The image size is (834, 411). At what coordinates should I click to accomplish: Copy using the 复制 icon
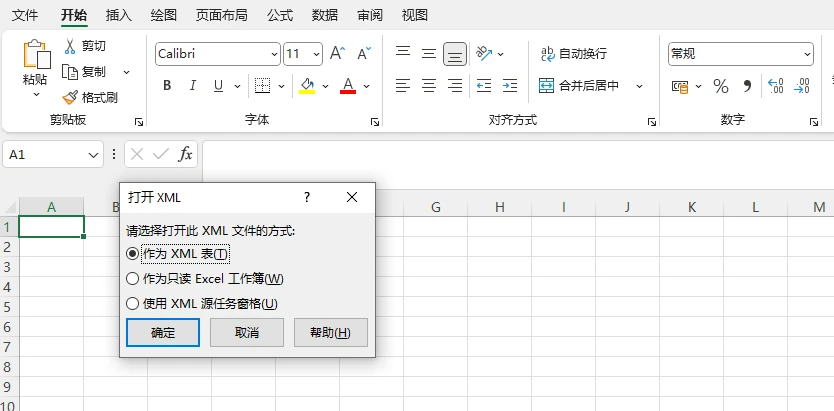click(x=70, y=72)
